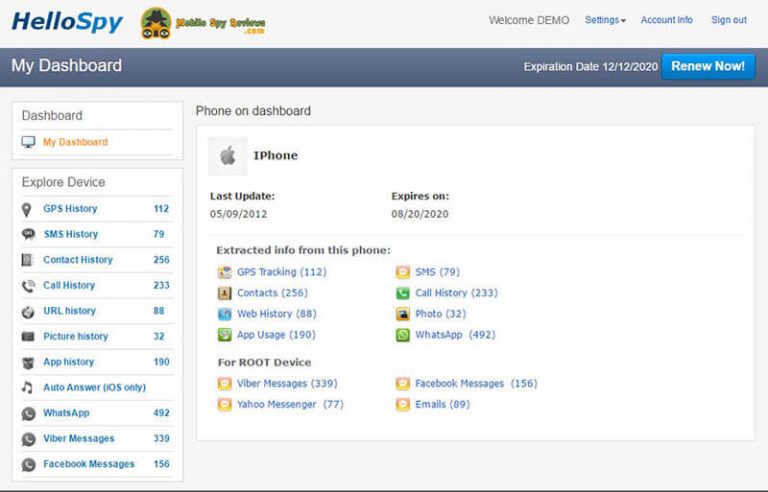Screen dimensions: 768x492
Task: Open Call History (233) link
Action: [456, 293]
